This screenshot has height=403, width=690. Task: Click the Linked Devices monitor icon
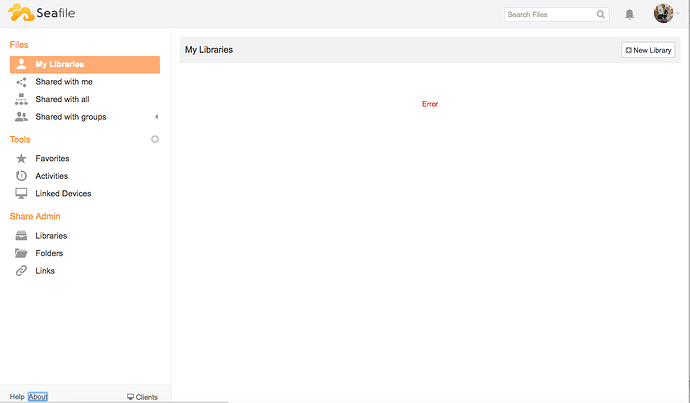pos(22,193)
